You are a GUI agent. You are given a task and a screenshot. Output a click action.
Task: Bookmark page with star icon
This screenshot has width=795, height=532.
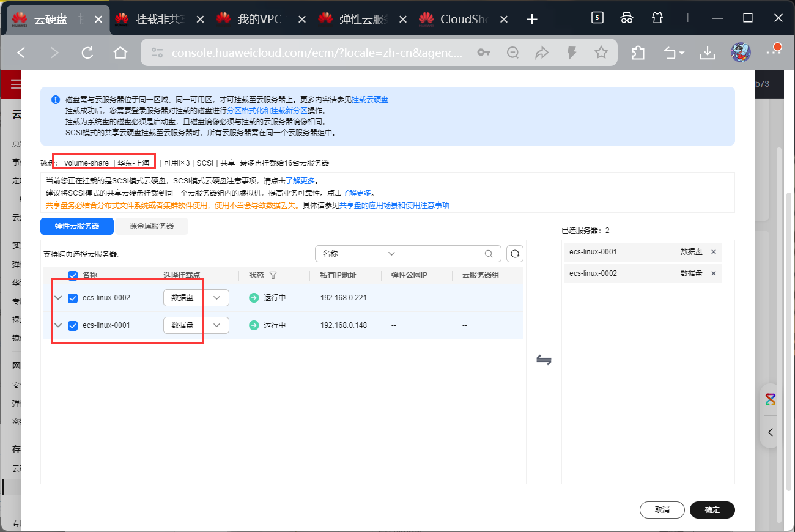pos(601,53)
